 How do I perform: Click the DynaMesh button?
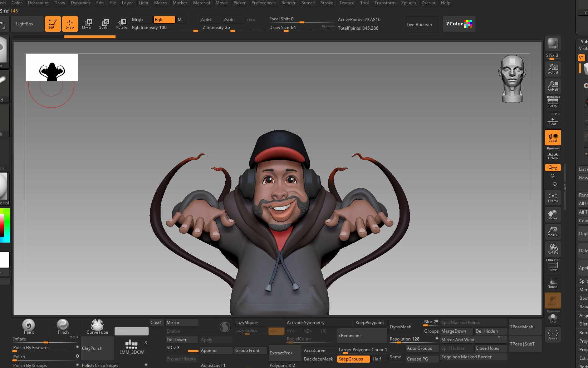[401, 327]
